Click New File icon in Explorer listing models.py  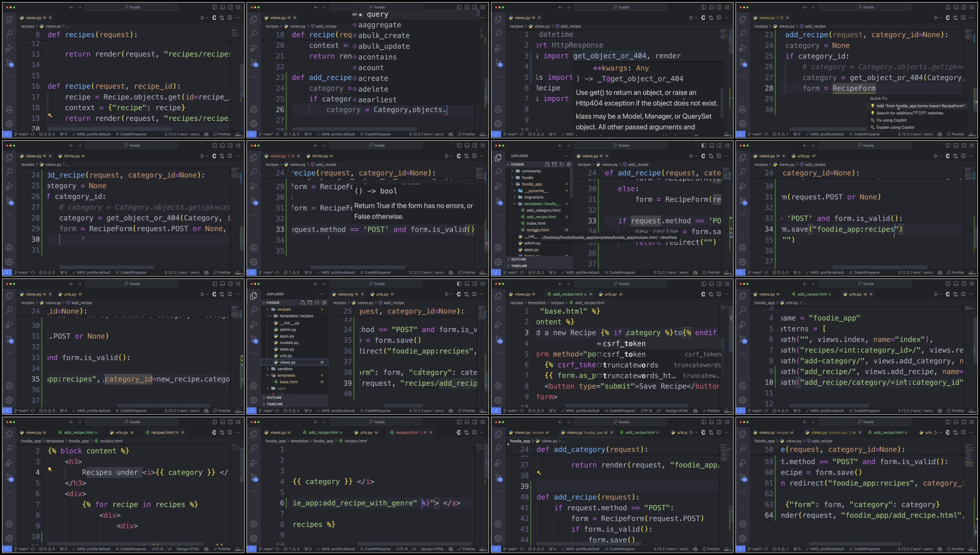pos(303,303)
